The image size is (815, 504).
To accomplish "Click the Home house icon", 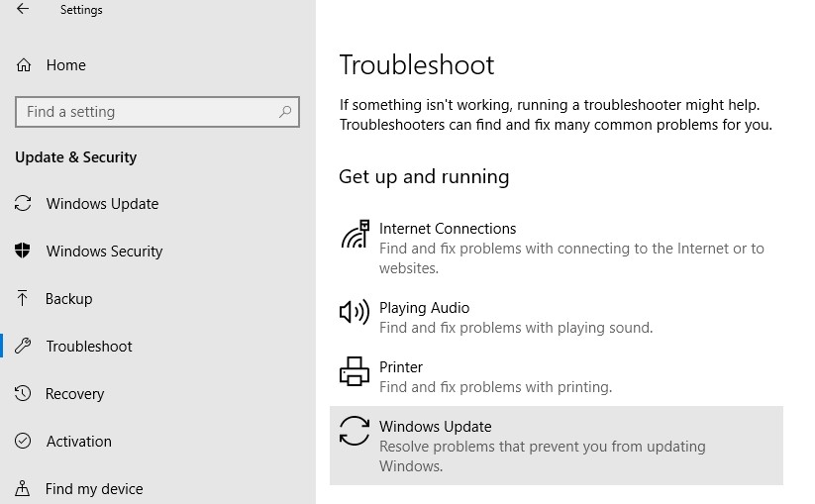I will coord(24,65).
